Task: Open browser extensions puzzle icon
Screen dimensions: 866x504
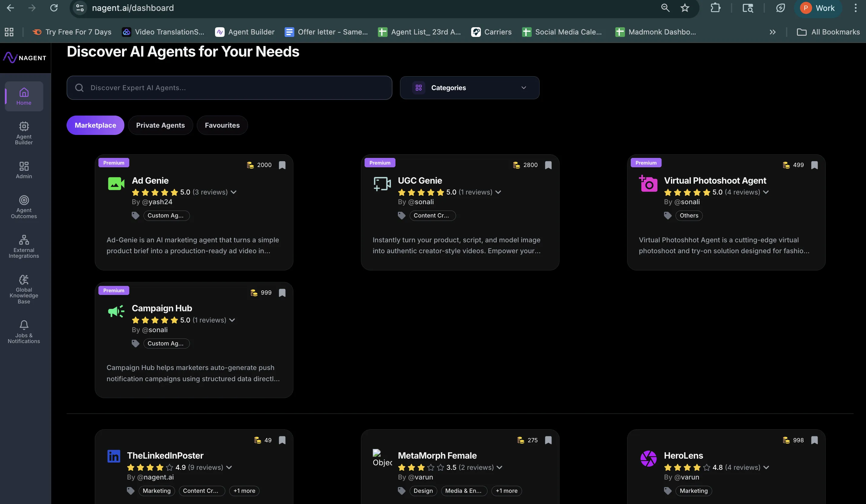Action: click(716, 8)
